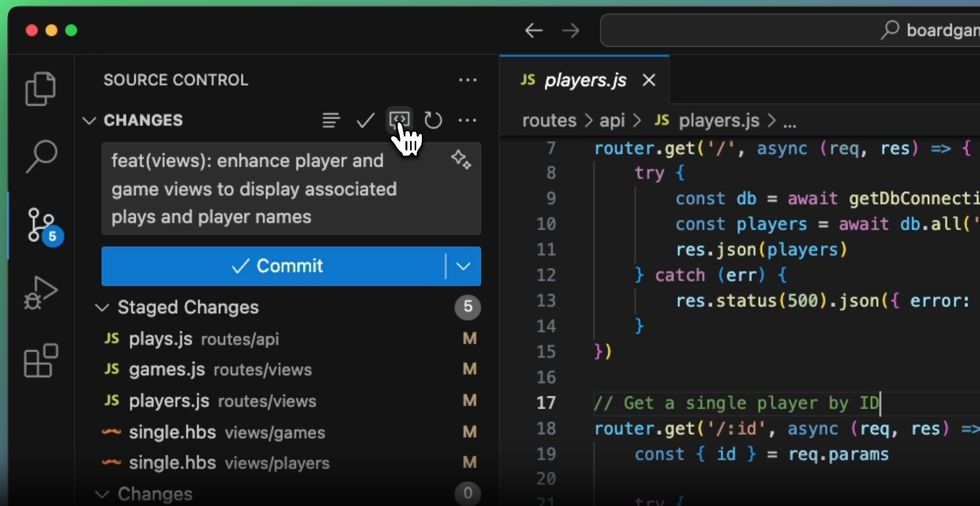The width and height of the screenshot is (980, 506).
Task: Open the command center search field
Action: tap(790, 30)
